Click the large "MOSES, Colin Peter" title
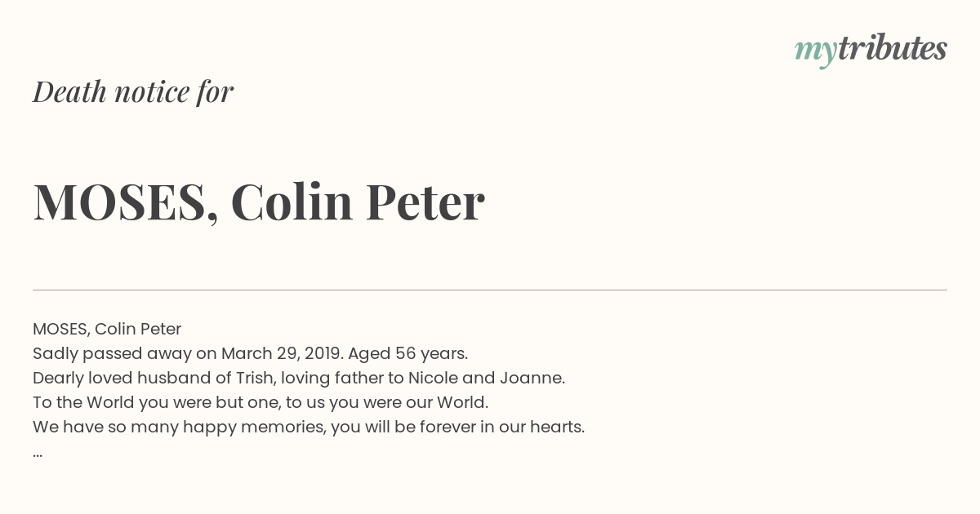980x514 pixels. click(x=259, y=202)
